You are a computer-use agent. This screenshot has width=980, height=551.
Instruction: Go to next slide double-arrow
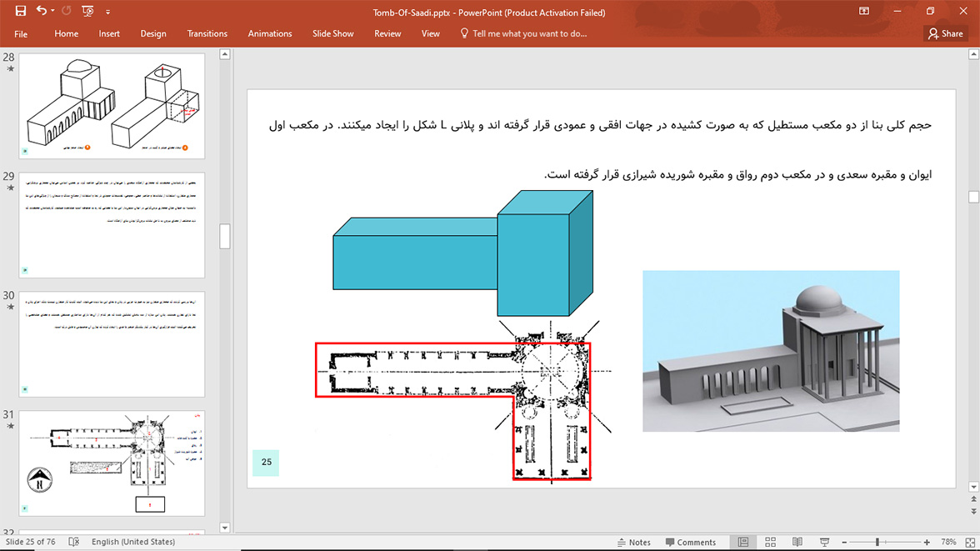(973, 512)
